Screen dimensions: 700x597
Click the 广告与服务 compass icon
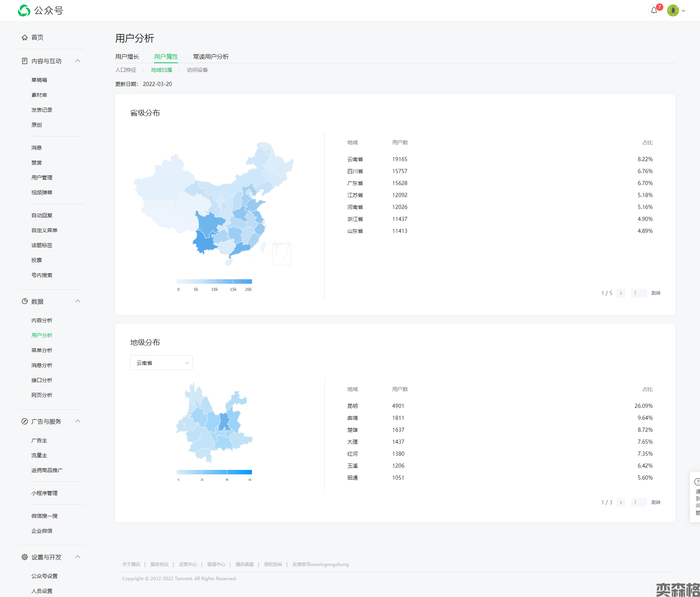[25, 421]
